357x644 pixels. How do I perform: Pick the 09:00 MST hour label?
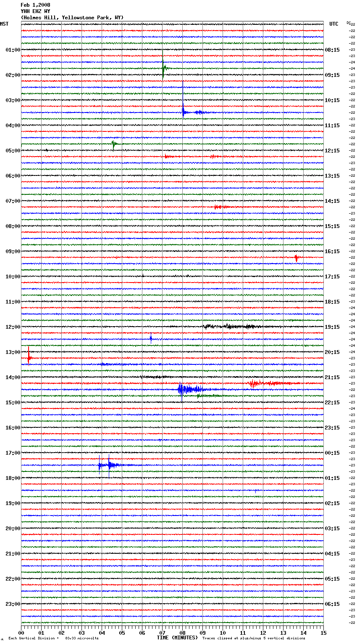coord(13,251)
